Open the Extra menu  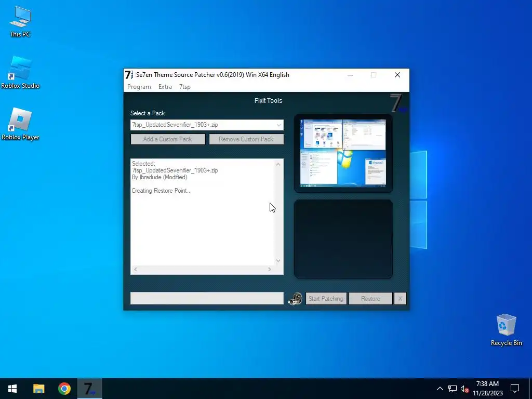coord(165,87)
